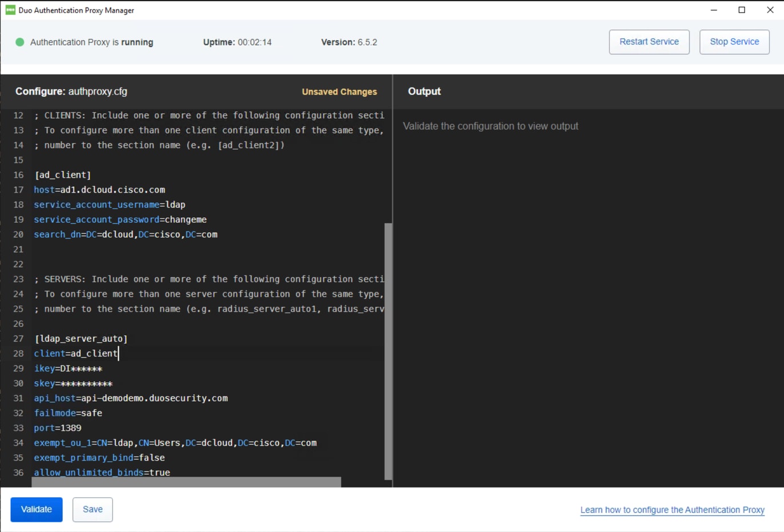Click the Stop Service button
The height and width of the screenshot is (532, 784).
point(734,42)
